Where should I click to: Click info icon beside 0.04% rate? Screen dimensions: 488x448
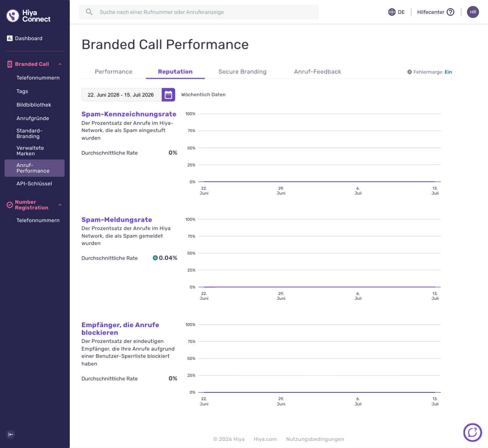155,258
